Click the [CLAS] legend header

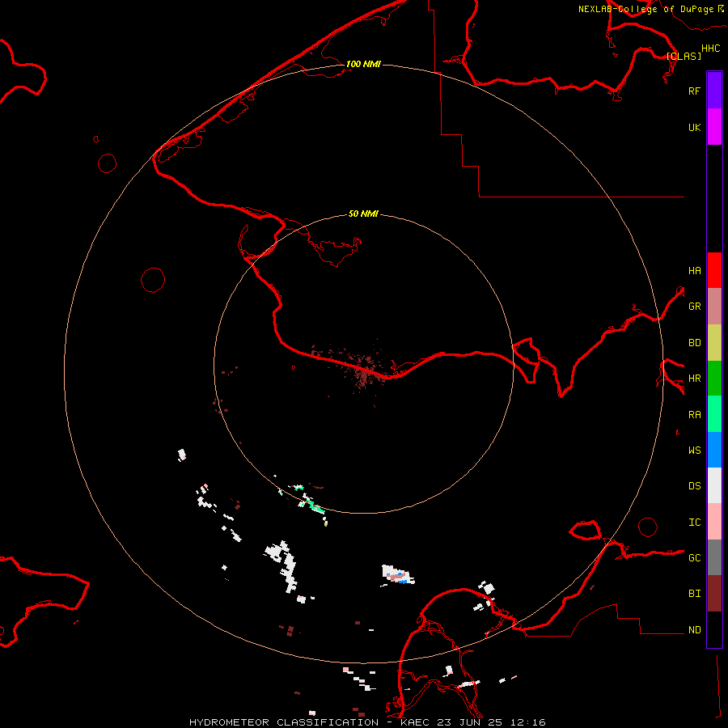pos(684,56)
